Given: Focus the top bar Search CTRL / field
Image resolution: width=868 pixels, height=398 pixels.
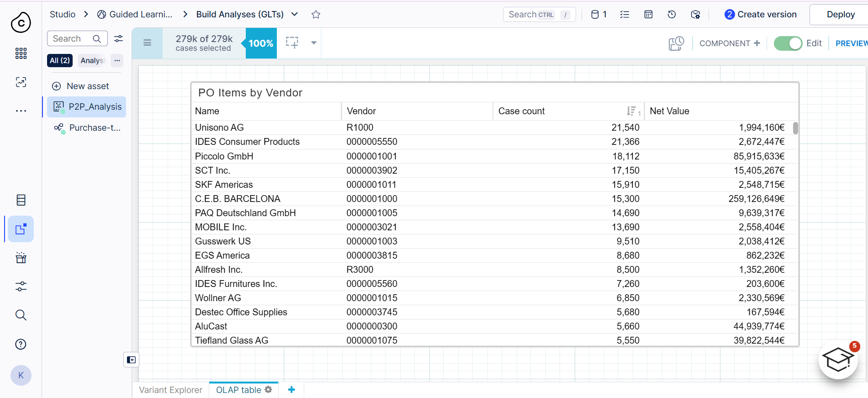Looking at the screenshot, I should click(539, 15).
